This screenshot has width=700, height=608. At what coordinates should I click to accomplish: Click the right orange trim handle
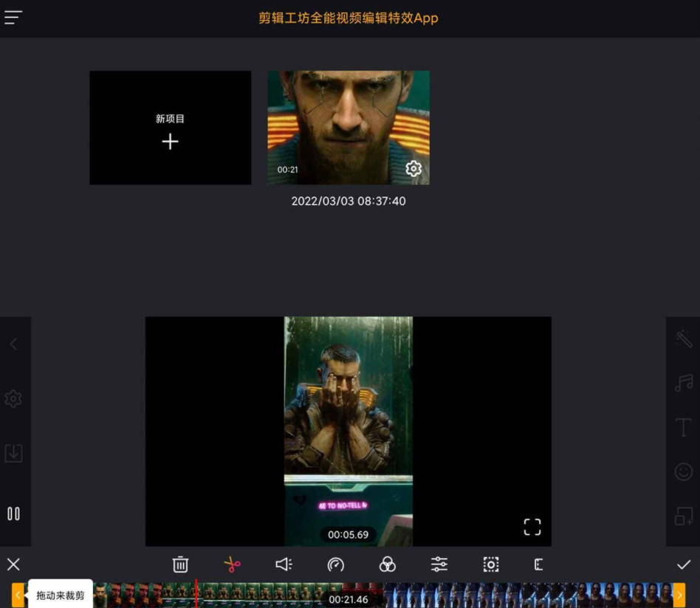click(679, 595)
